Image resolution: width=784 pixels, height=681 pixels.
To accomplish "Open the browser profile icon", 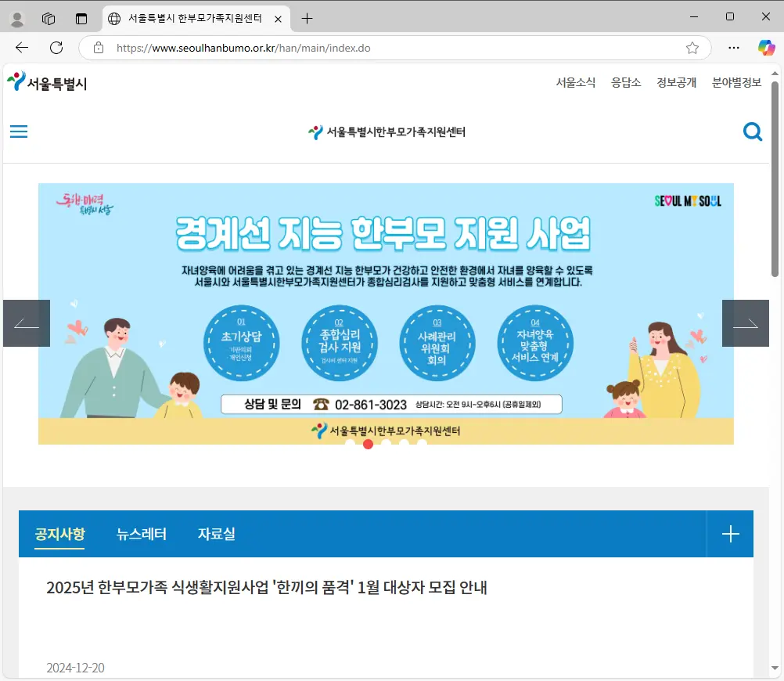I will pos(16,17).
